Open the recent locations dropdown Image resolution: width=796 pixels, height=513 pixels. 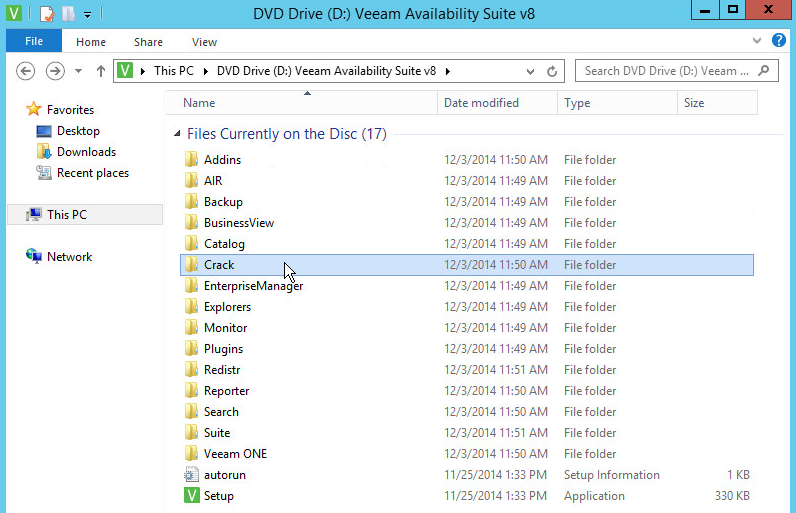pos(78,71)
